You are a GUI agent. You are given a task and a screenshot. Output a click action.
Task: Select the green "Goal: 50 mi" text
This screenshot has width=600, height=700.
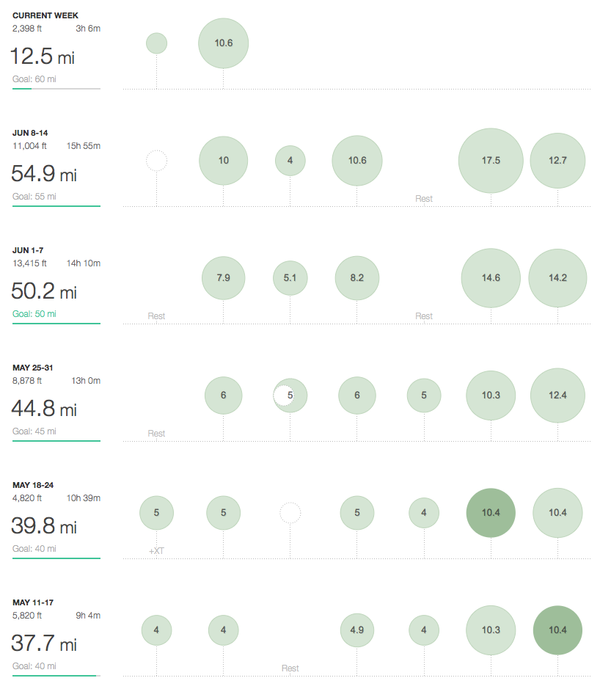tap(34, 313)
